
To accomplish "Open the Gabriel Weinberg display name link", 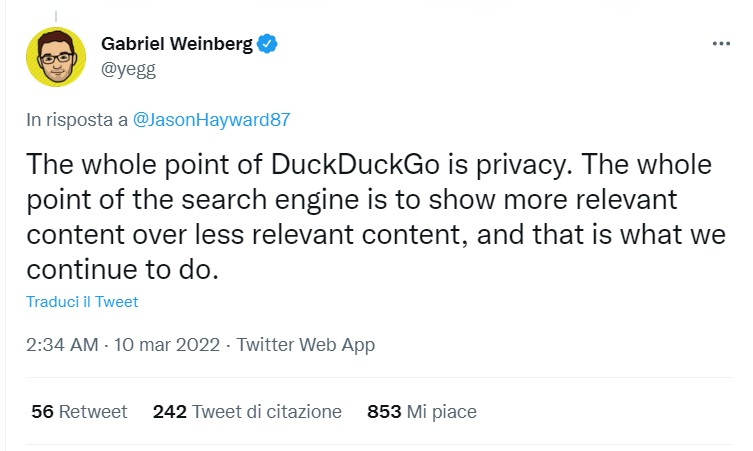I will pyautogui.click(x=178, y=45).
